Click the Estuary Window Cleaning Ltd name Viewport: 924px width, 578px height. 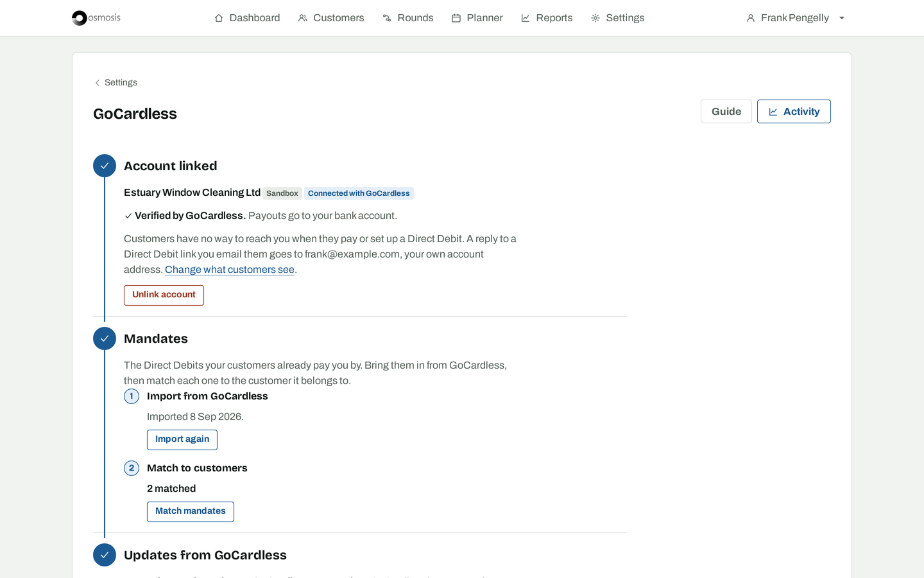[x=192, y=193]
